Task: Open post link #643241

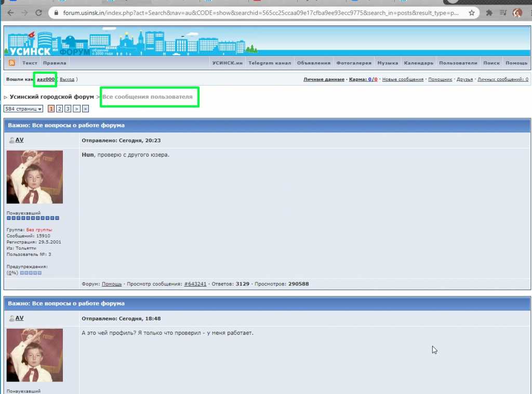Action: pos(195,284)
